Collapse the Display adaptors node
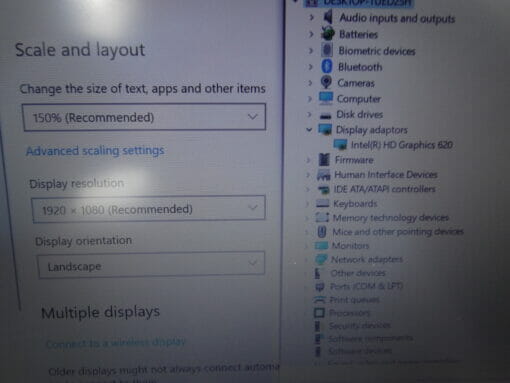510x383 pixels. click(309, 129)
